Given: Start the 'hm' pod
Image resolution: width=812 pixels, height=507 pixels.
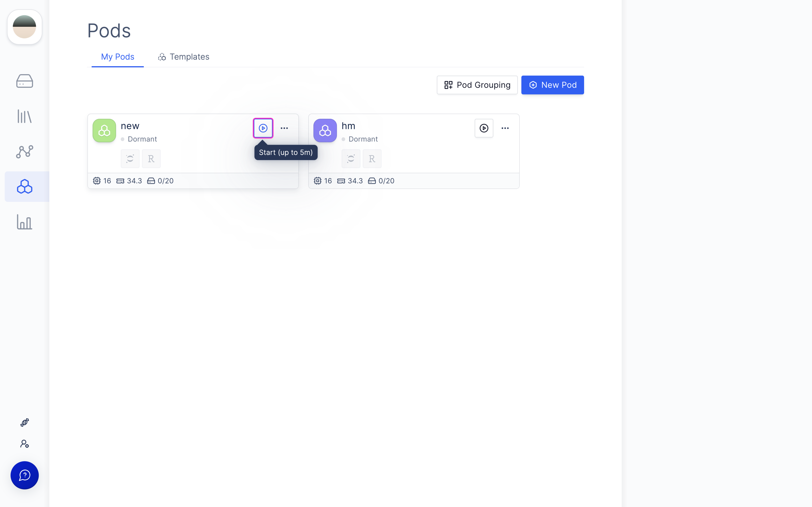Looking at the screenshot, I should [484, 128].
